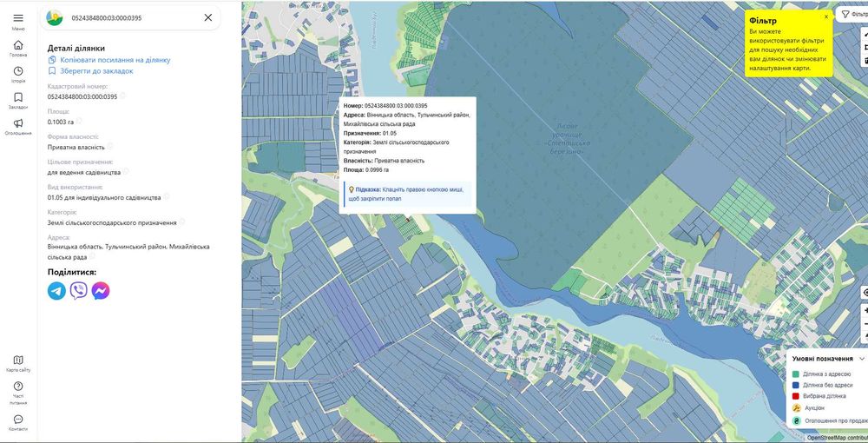The height and width of the screenshot is (443, 868).
Task: Open Часті питання FAQ page
Action: (x=18, y=387)
